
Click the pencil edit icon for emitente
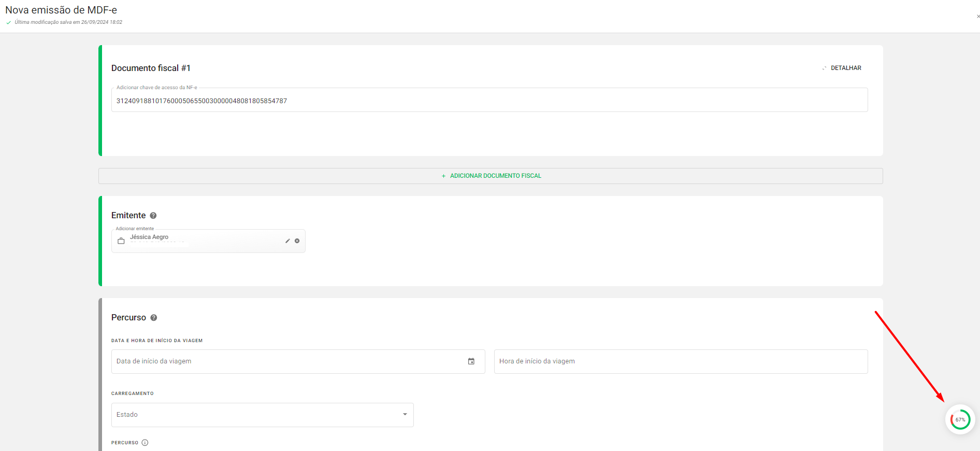287,241
